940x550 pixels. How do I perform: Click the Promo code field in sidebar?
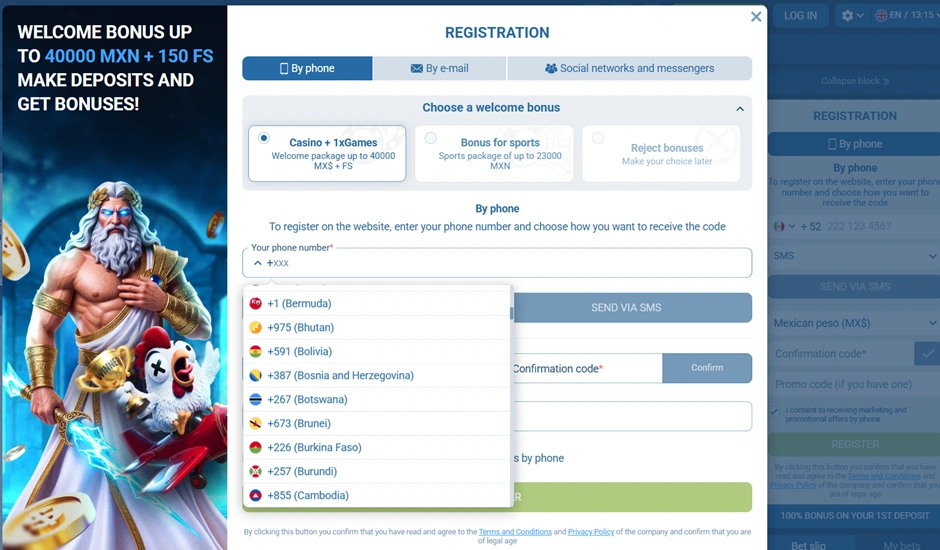(x=855, y=384)
